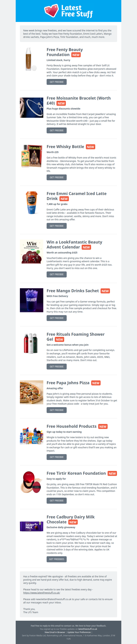
Task: Open the Rituals shower gel bottles image
Action: (x=32, y=343)
